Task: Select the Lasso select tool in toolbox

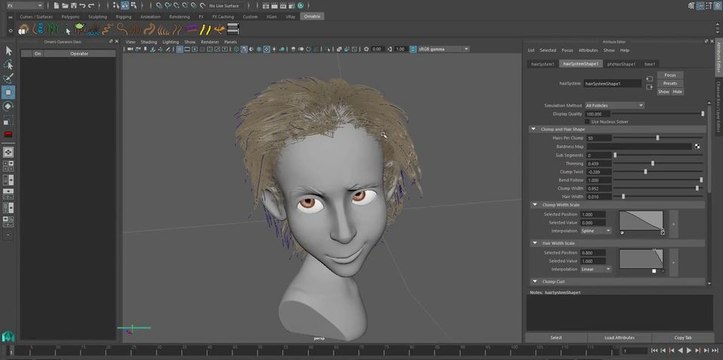Action: (x=8, y=64)
